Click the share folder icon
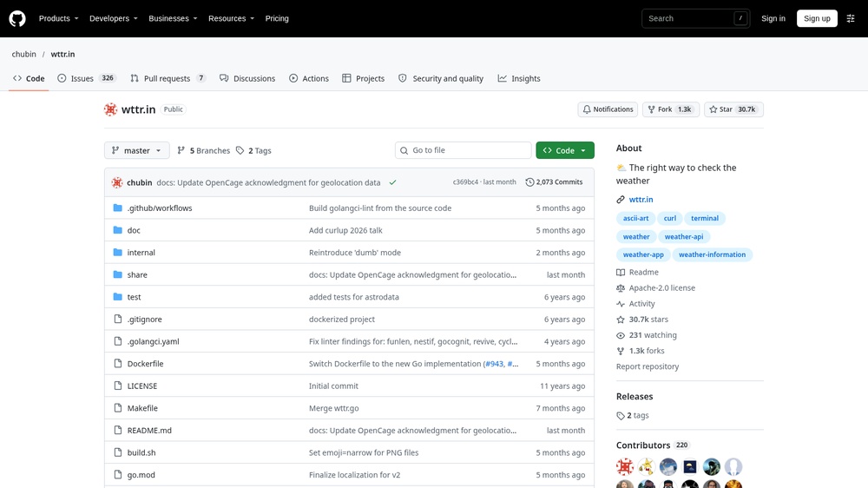Screen dimensions: 868x488 pos(117,274)
